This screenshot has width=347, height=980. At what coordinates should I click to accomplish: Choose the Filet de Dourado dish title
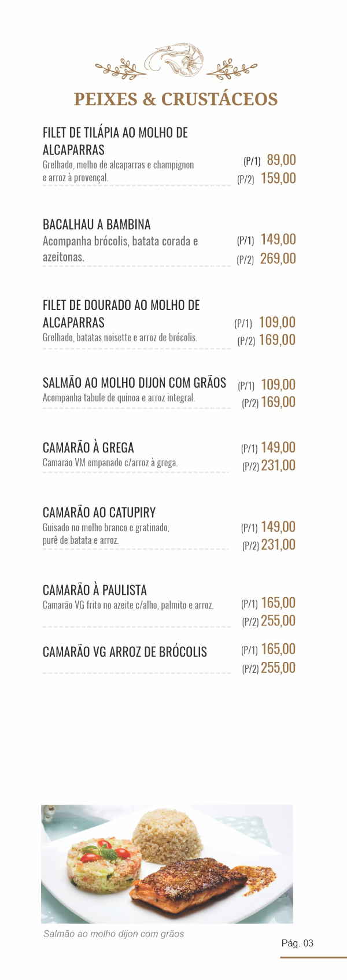click(121, 314)
